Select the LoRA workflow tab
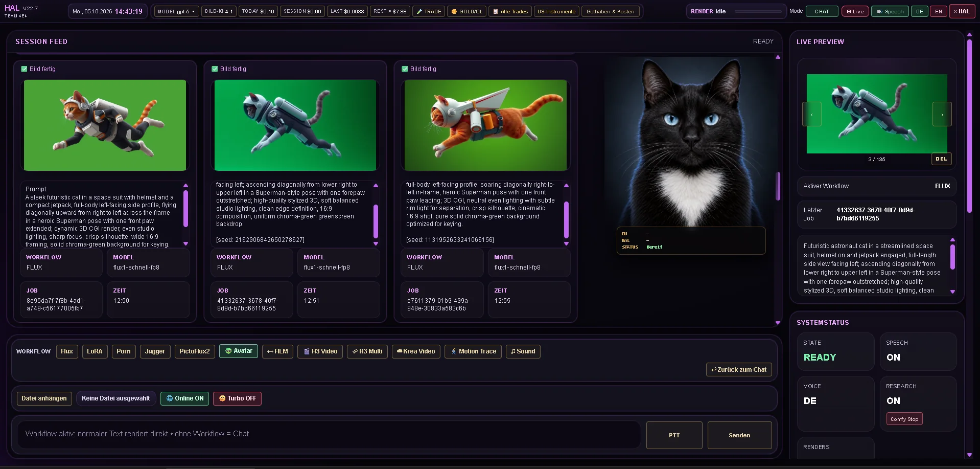The width and height of the screenshot is (980, 469). point(95,351)
